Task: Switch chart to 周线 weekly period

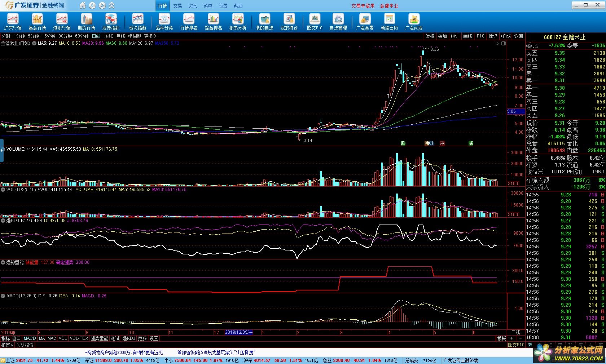Action: point(109,36)
